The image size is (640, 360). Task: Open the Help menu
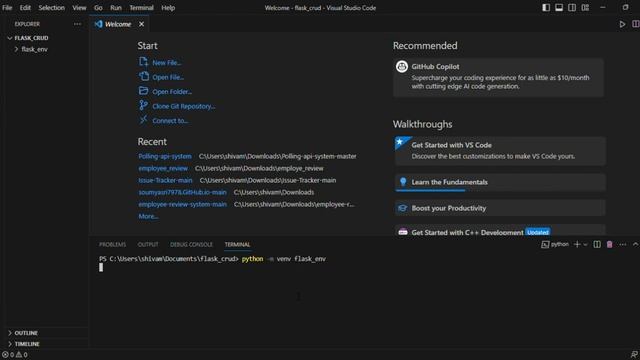(x=168, y=8)
